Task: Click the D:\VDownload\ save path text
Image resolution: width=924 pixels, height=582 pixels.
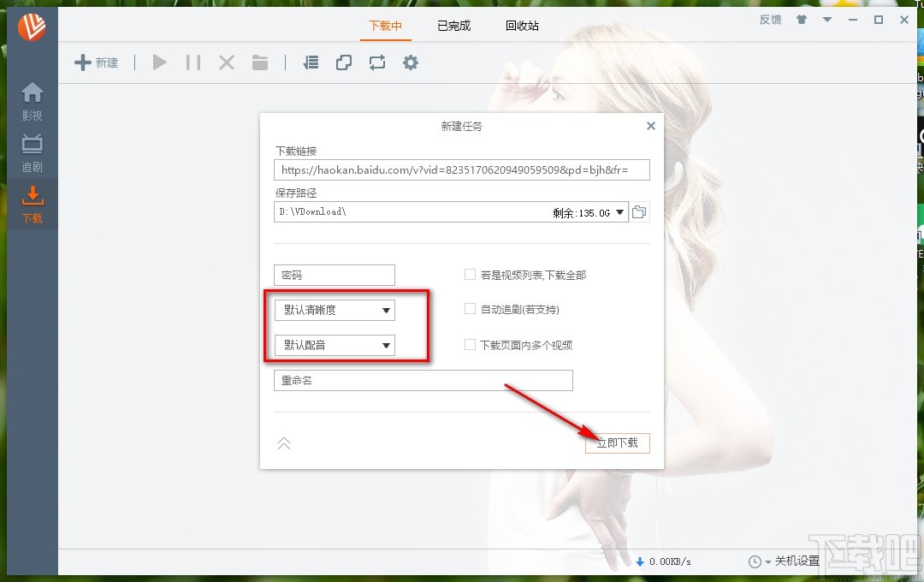Action: click(x=312, y=211)
